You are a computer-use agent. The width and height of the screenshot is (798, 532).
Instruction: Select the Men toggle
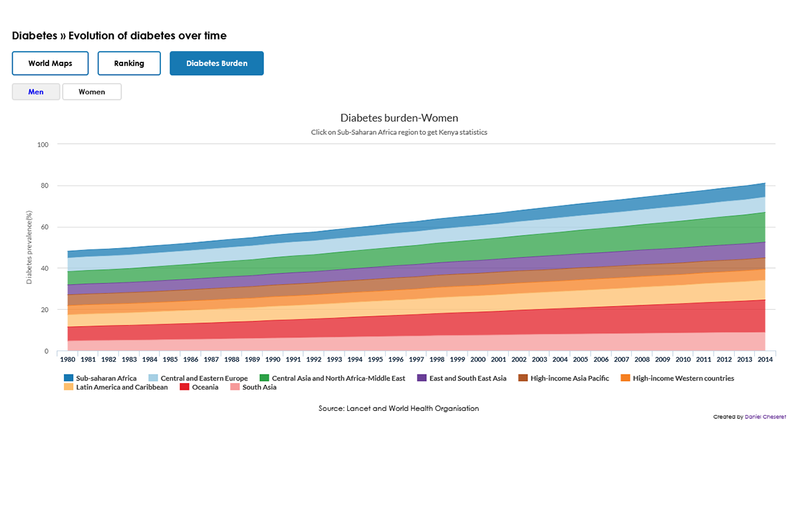tap(35, 91)
